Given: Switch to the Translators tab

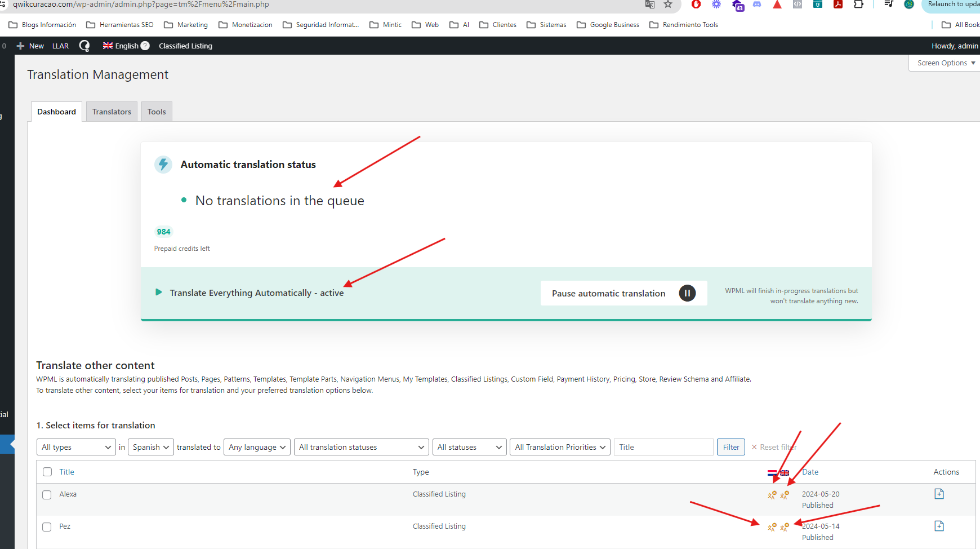Looking at the screenshot, I should point(112,112).
